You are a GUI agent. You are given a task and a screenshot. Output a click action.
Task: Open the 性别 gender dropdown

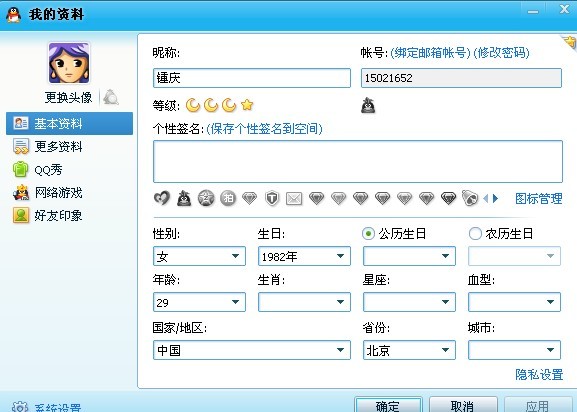[x=199, y=256]
